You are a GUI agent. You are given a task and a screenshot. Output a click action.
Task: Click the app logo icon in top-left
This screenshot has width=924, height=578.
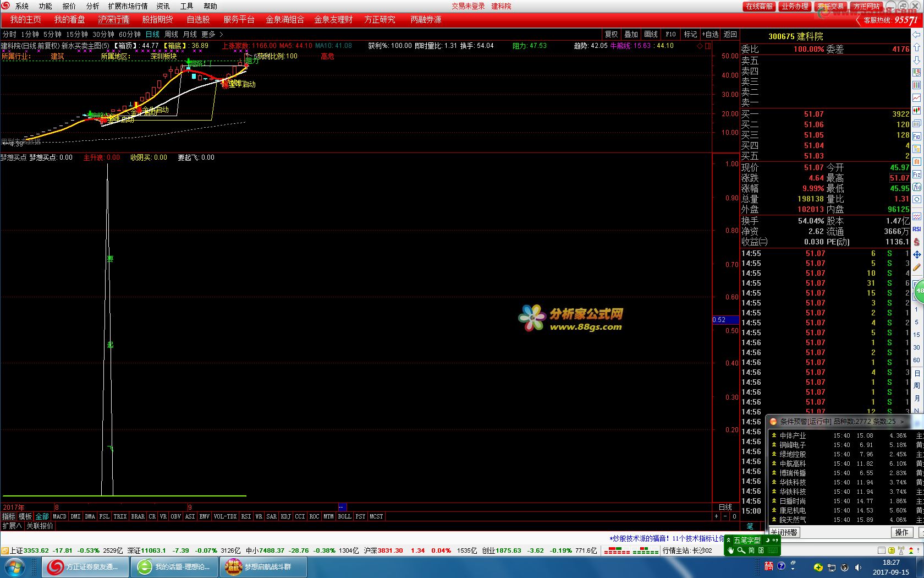tap(5, 6)
